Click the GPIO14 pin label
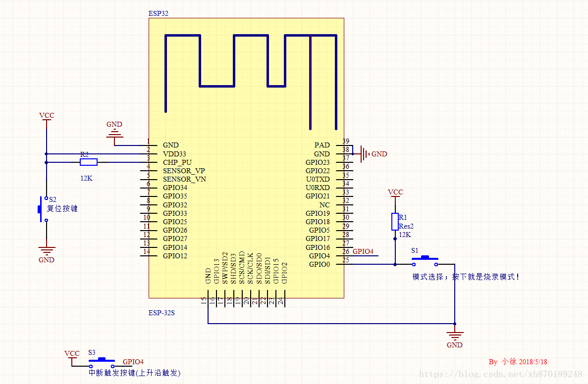The image size is (588, 384). pos(175,247)
